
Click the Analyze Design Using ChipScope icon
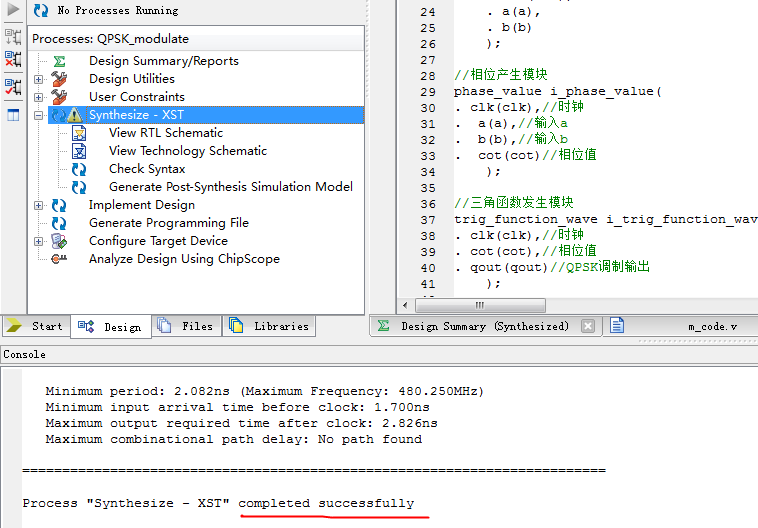tap(59, 259)
